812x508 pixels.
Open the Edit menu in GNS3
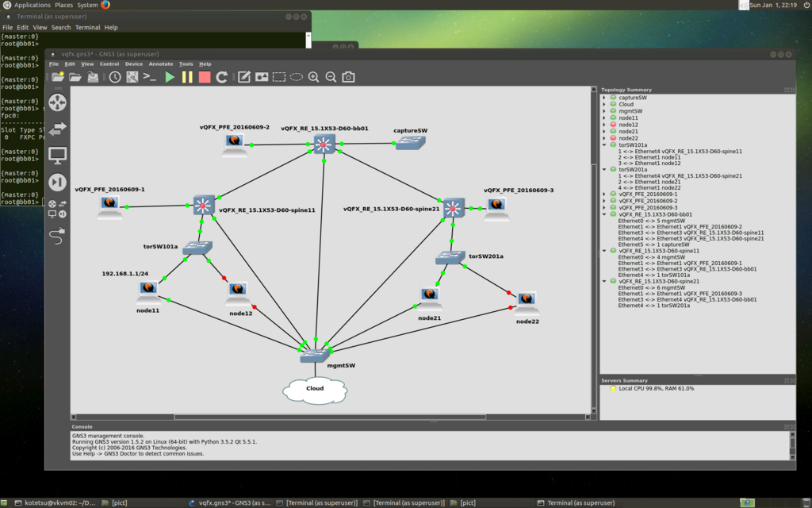[70, 63]
